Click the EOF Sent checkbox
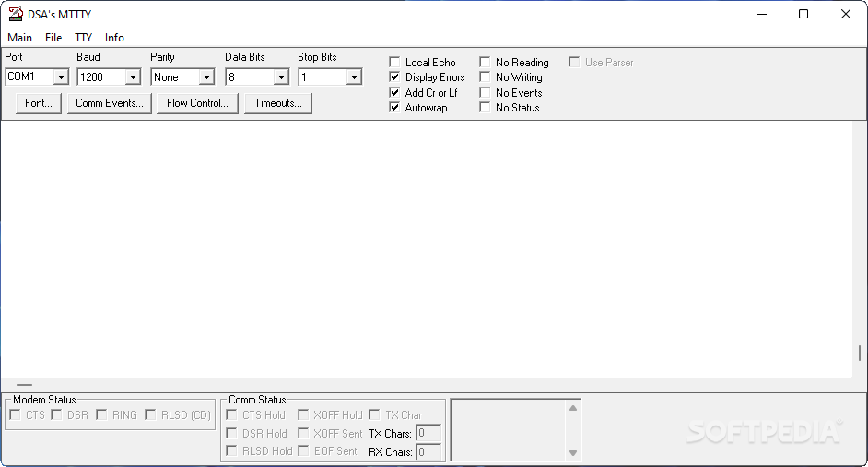The width and height of the screenshot is (868, 467). [303, 451]
